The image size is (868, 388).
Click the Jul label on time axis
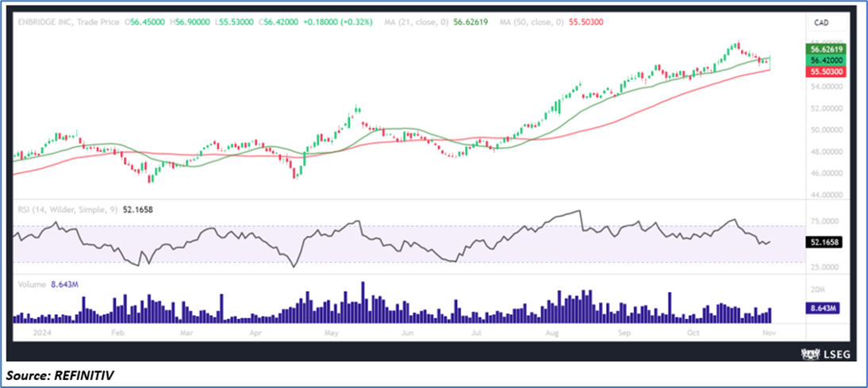pos(475,334)
